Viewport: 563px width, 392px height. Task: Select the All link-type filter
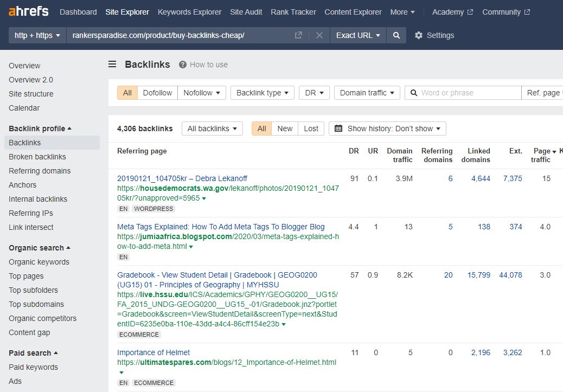(127, 93)
